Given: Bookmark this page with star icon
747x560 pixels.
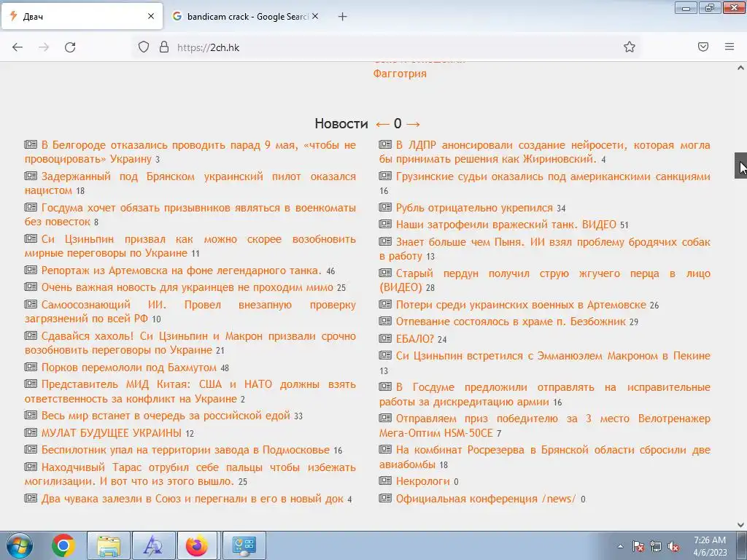Looking at the screenshot, I should point(630,47).
